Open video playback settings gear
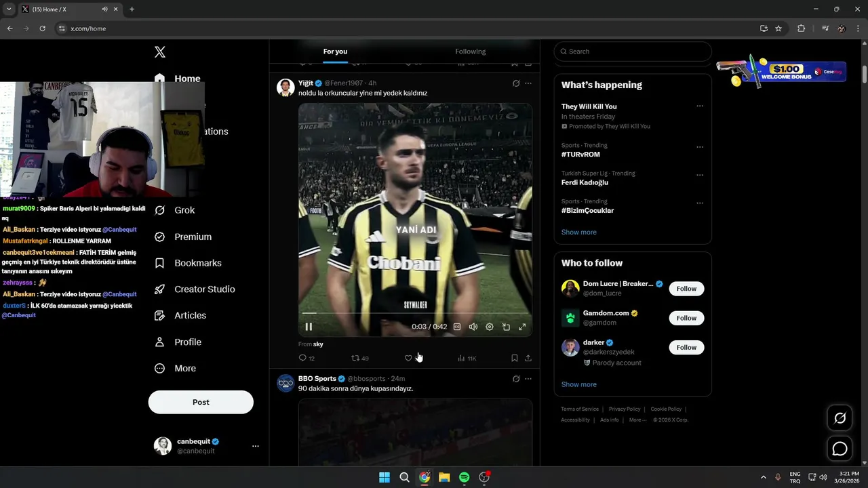868x488 pixels. pyautogui.click(x=490, y=327)
